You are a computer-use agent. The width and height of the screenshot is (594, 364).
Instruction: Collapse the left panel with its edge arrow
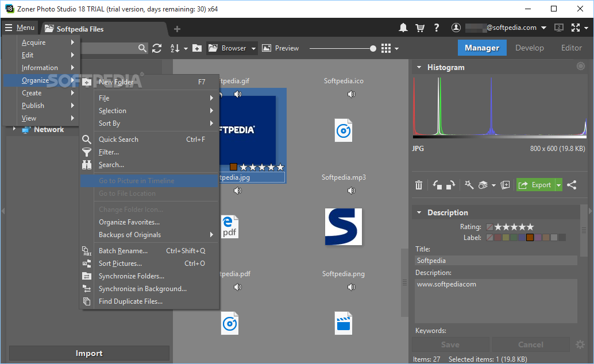tap(3, 211)
